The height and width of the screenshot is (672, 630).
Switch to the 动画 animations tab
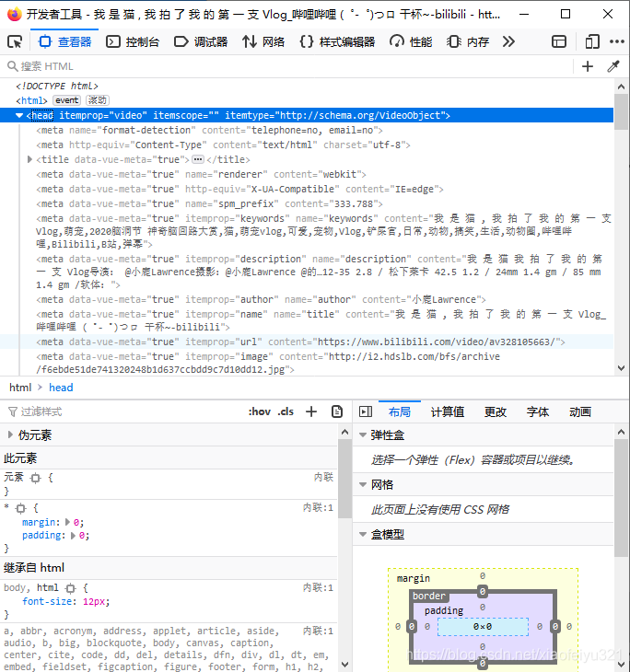coord(580,411)
